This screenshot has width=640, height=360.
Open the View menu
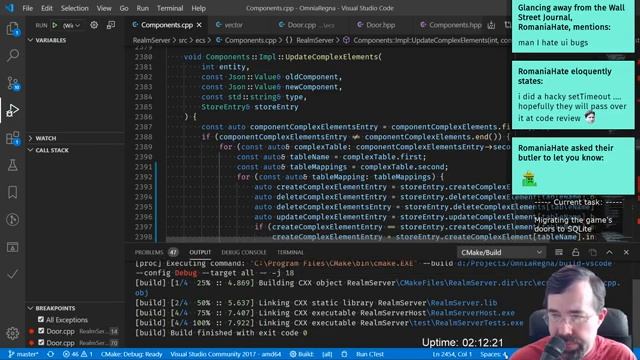tap(104, 8)
